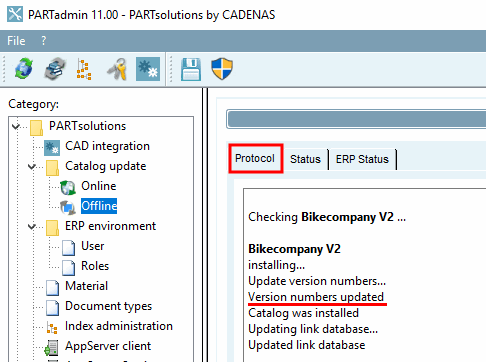Click the progress bar above the tabs
Viewport: 486px width, 362px height.
pos(356,119)
